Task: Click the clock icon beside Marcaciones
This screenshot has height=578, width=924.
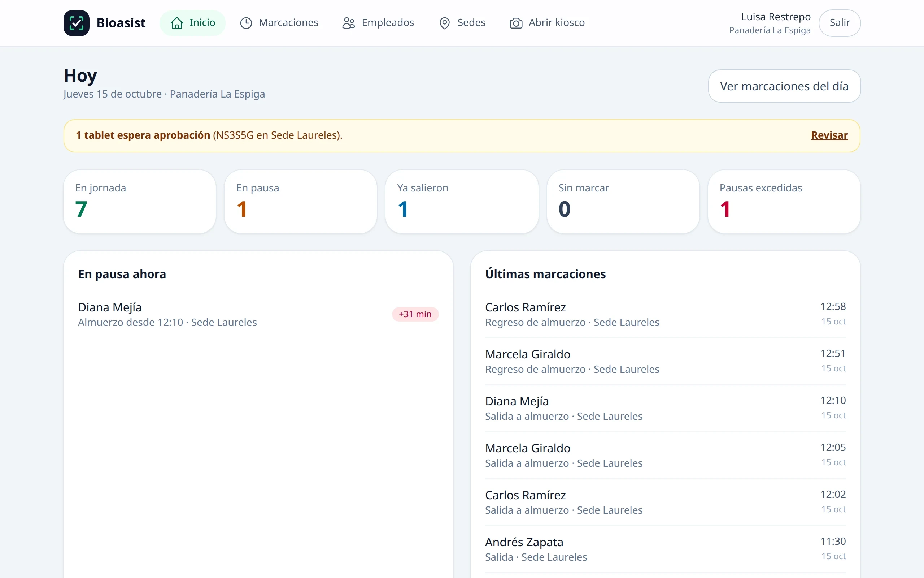Action: pos(246,23)
